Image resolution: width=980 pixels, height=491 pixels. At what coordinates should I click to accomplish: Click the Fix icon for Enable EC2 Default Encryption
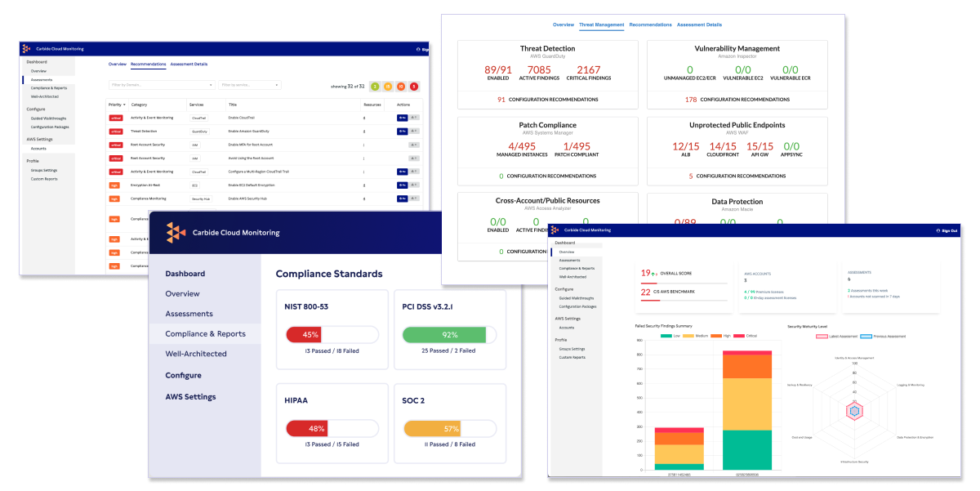coord(402,185)
